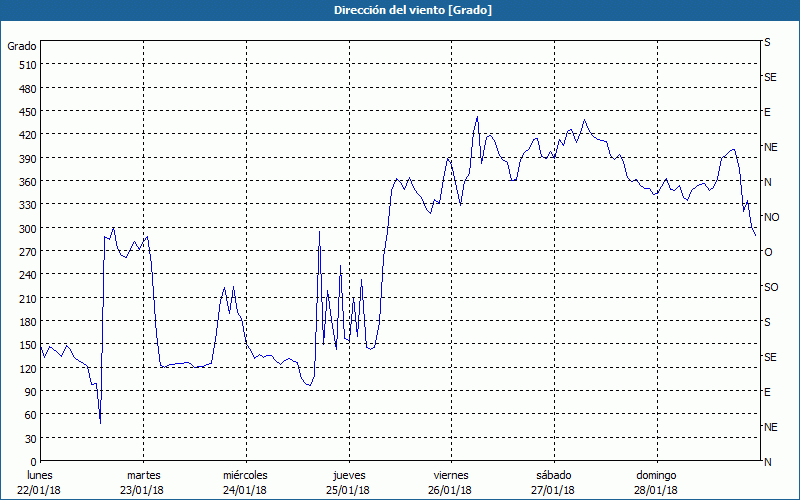Select the lunes 22/01/18 date label
The width and height of the screenshot is (800, 500).
[x=40, y=482]
